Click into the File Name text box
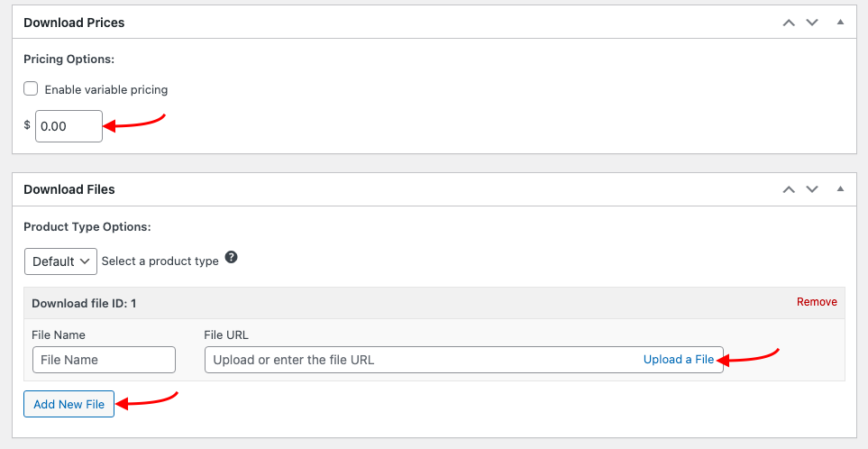This screenshot has width=868, height=449. [104, 360]
